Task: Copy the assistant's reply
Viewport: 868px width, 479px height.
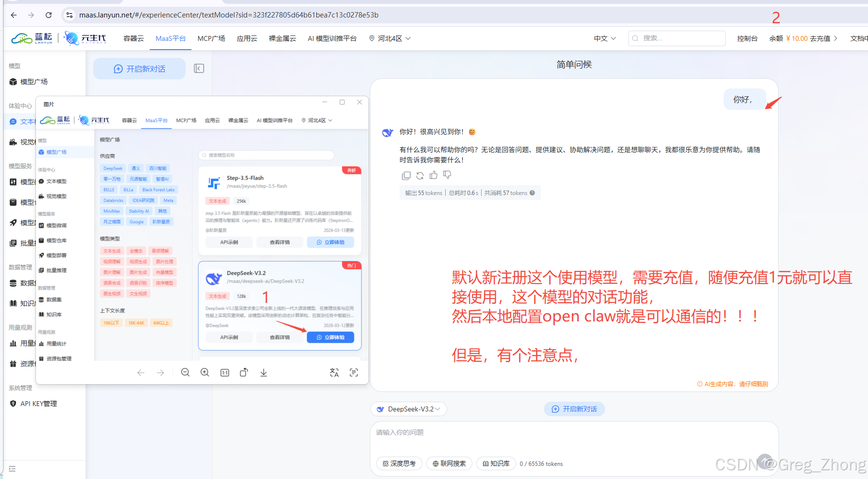Action: coord(406,176)
